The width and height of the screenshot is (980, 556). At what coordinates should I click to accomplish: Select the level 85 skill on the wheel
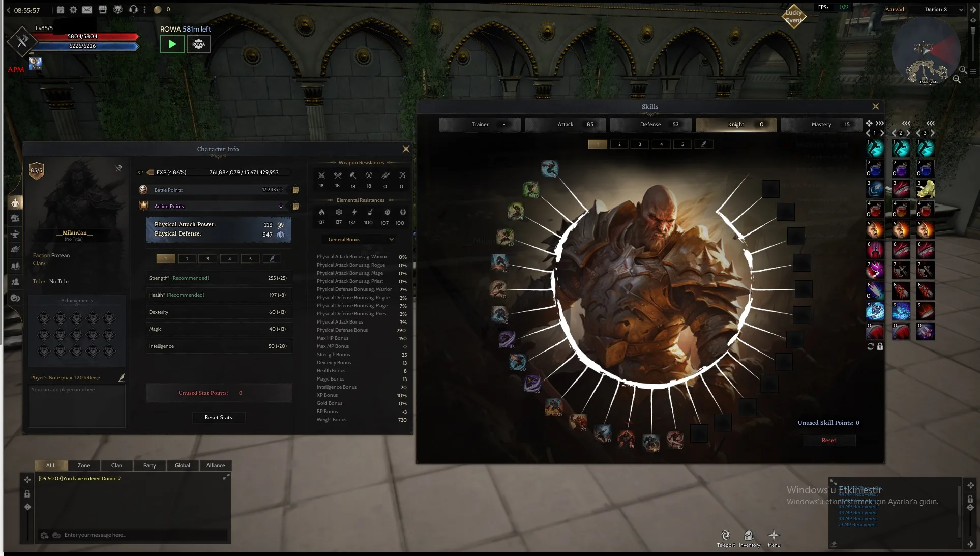[675, 439]
